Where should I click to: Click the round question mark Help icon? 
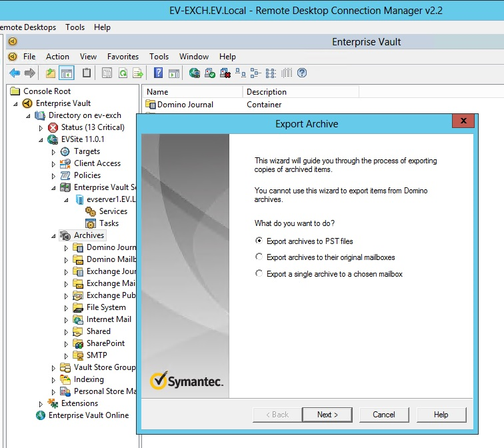302,73
